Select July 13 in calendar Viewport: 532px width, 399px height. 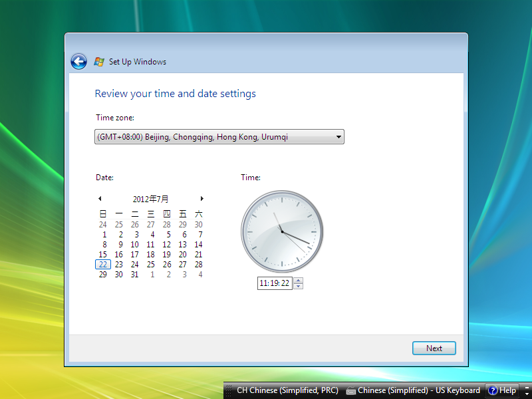point(182,244)
